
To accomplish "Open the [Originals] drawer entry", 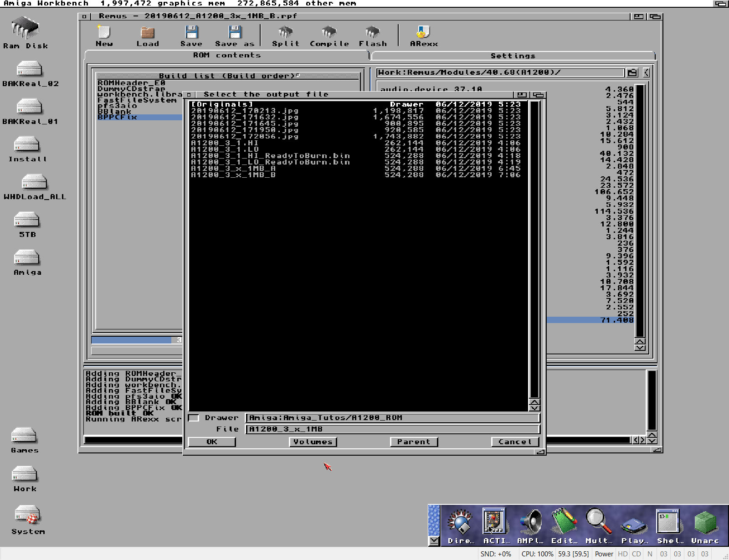I will click(x=358, y=104).
